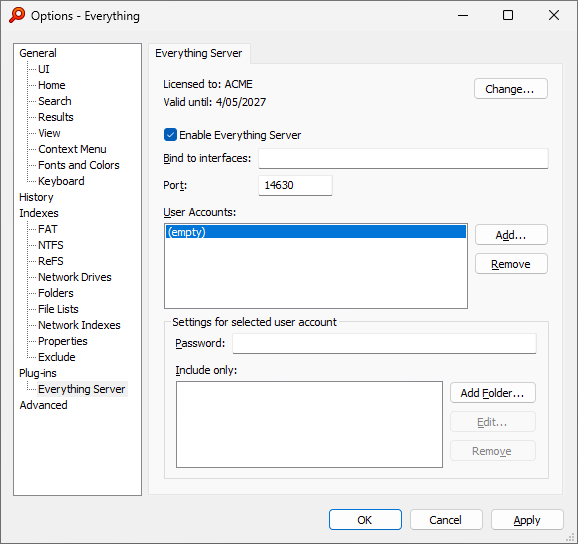Uncheck Enable Everything Server checkbox
578x544 pixels.
[x=170, y=135]
